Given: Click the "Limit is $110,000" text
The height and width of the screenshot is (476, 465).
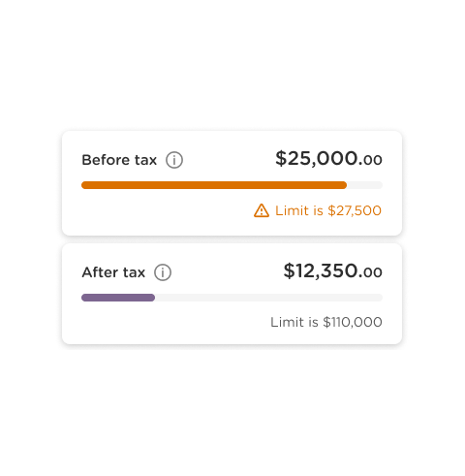Looking at the screenshot, I should tap(326, 322).
